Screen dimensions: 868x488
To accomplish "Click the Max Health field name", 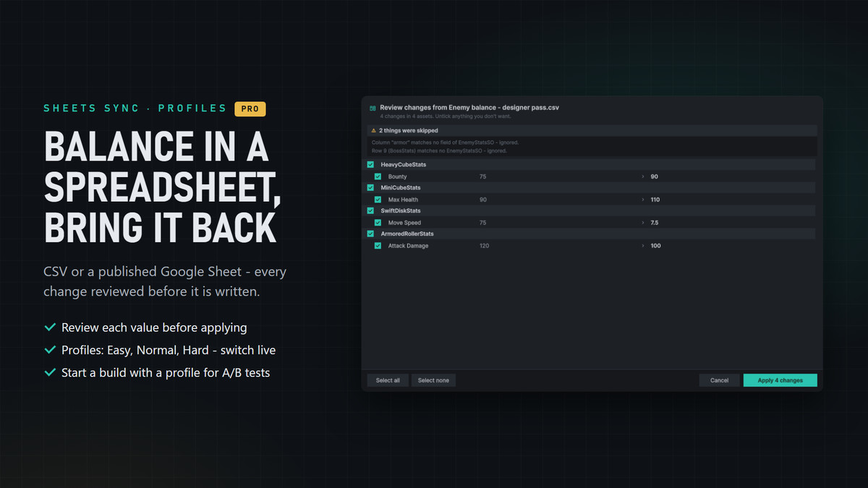I will coord(403,200).
